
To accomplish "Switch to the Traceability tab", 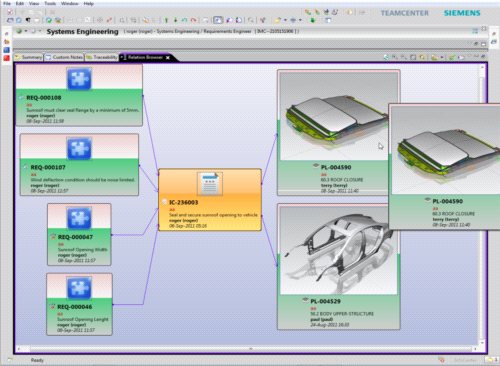I will [102, 57].
